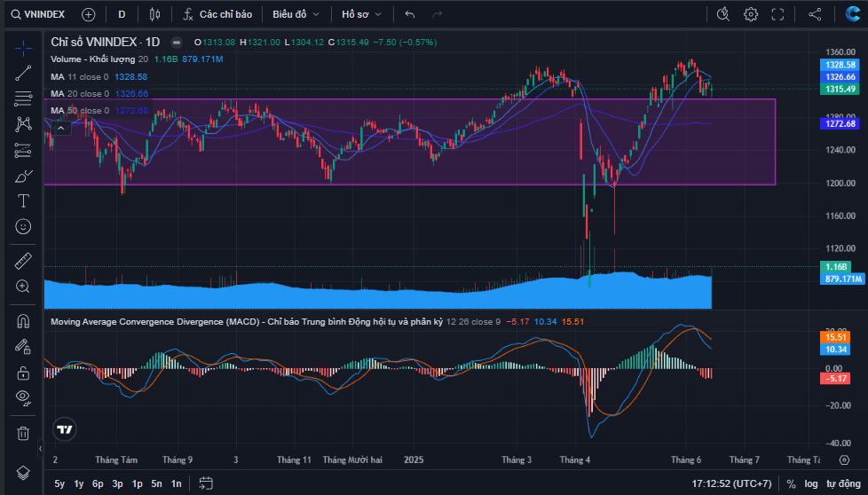Undo the last chart action
This screenshot has height=495, width=868.
[410, 14]
